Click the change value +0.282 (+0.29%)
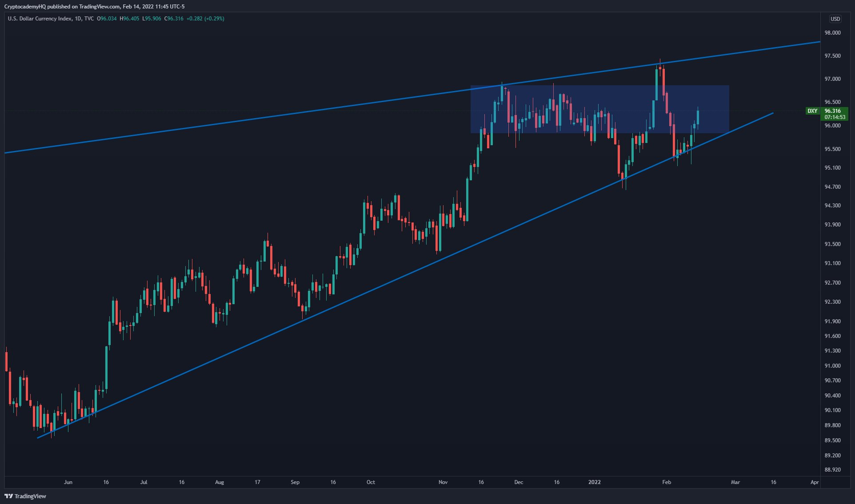The height and width of the screenshot is (504, 855). [205, 19]
